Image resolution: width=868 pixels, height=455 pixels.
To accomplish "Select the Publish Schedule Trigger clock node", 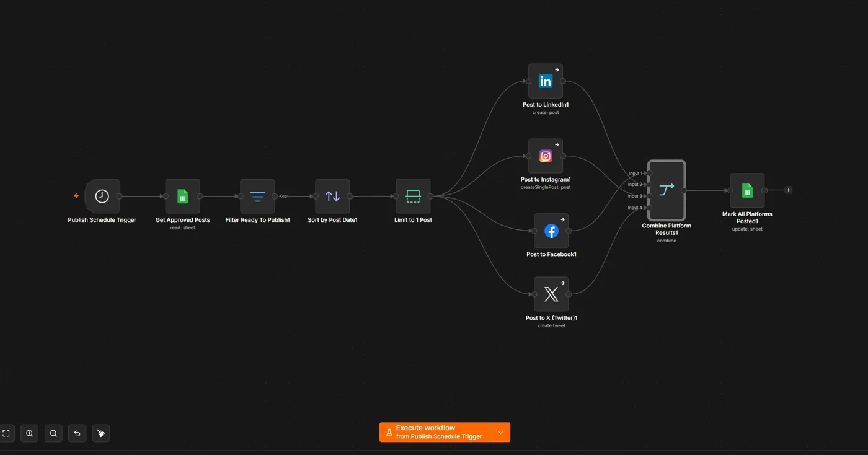I will click(102, 197).
